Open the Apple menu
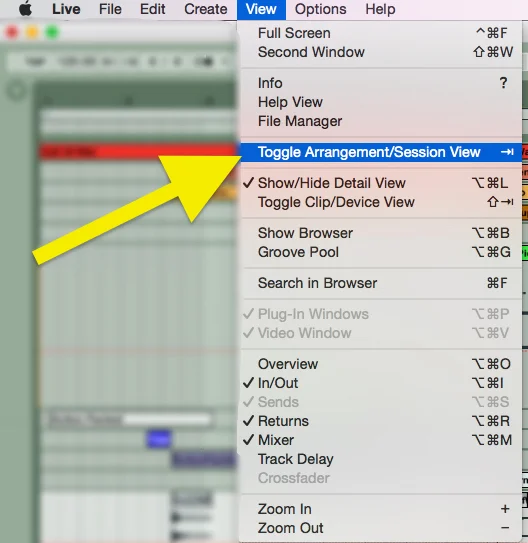 [25, 9]
